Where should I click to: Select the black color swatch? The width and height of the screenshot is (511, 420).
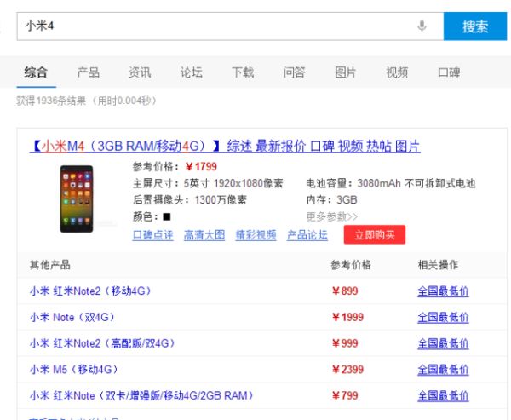[167, 216]
